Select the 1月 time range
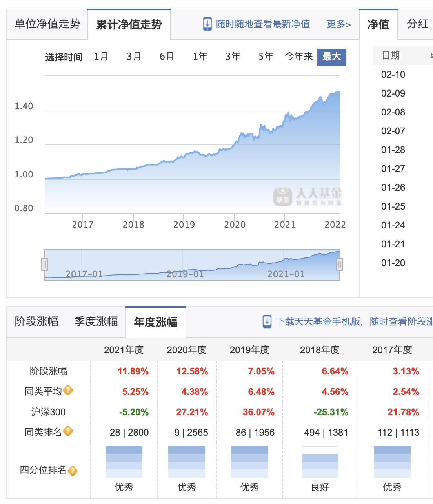The image size is (433, 504). [x=101, y=57]
